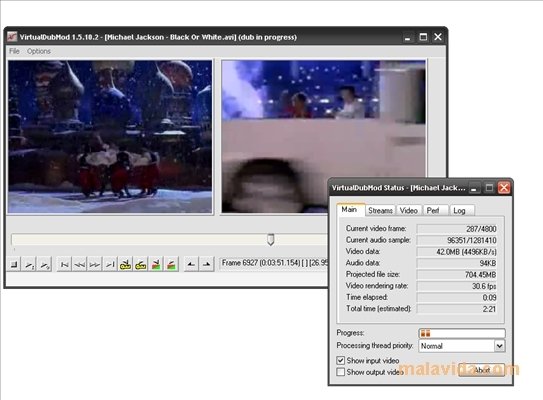Click the time elapsed value 0:09
The height and width of the screenshot is (400, 543).
(x=457, y=297)
